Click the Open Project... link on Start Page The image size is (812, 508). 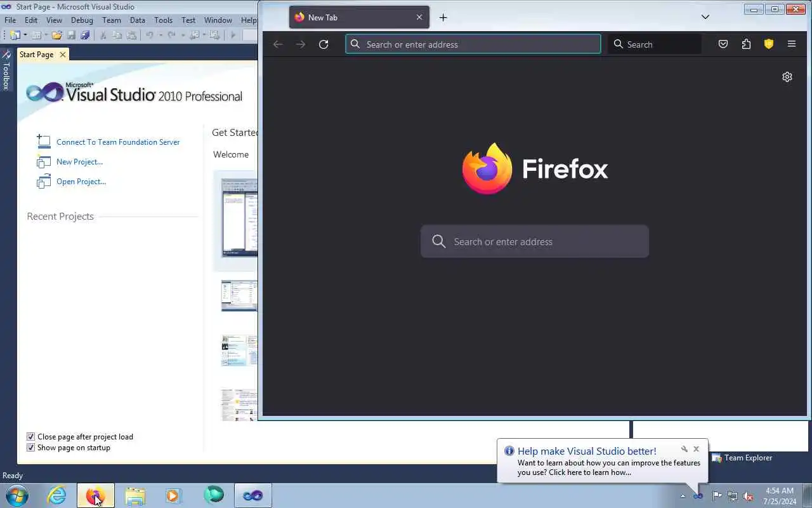(81, 182)
